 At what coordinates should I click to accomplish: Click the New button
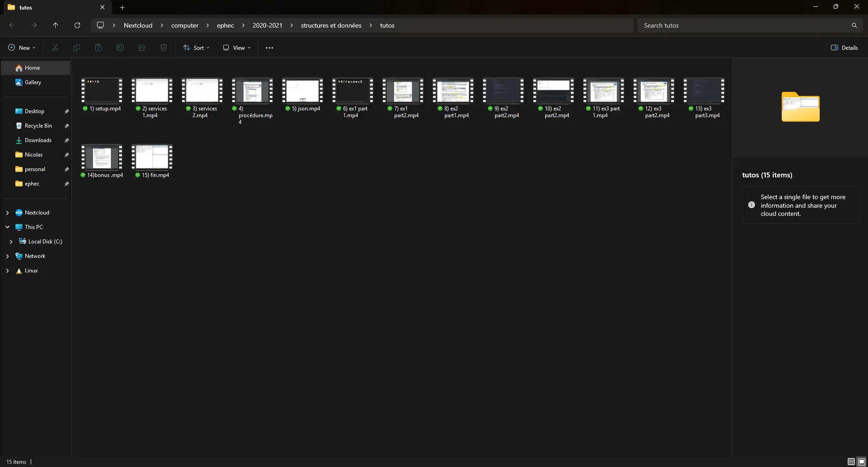pos(22,48)
